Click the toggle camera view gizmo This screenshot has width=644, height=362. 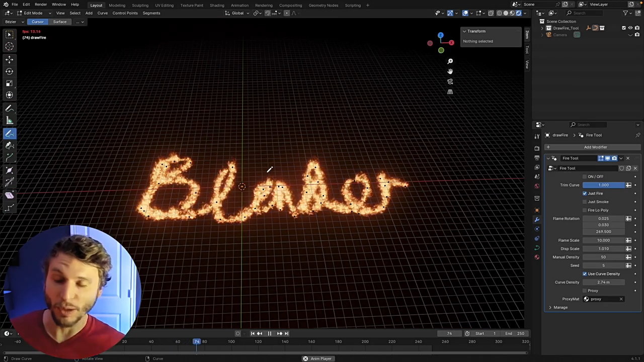[x=450, y=81]
